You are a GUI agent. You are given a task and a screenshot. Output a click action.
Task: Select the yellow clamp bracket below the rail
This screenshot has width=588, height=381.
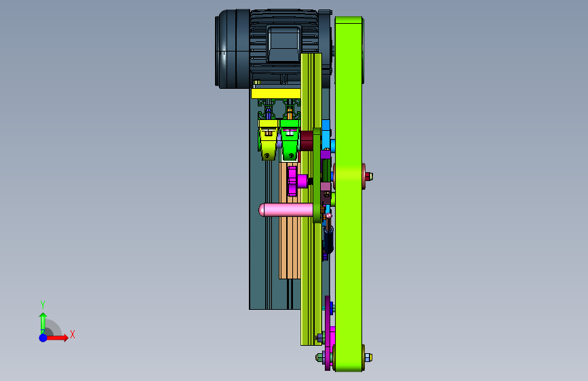tap(268, 140)
